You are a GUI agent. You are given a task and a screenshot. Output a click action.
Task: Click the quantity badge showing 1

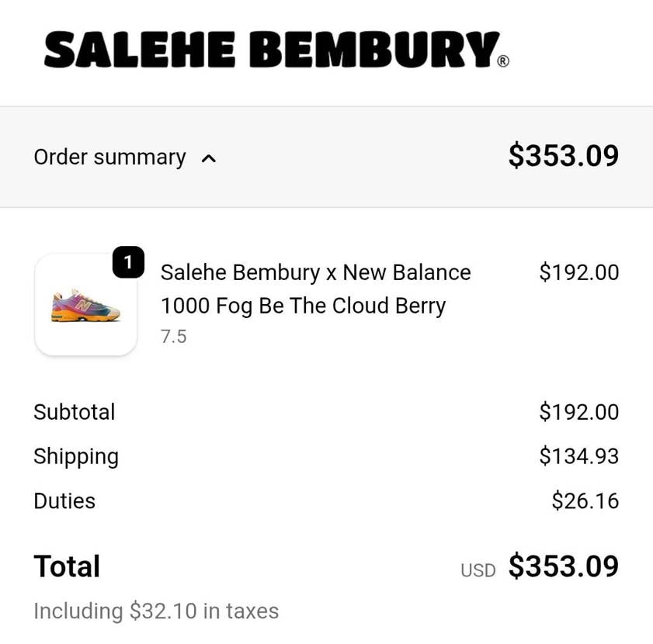tap(128, 262)
